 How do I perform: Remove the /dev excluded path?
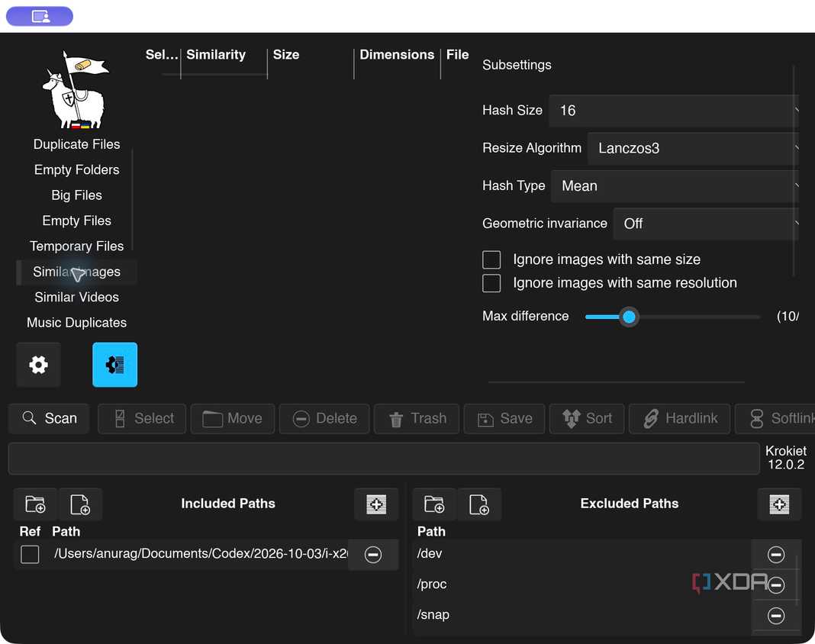[776, 555]
